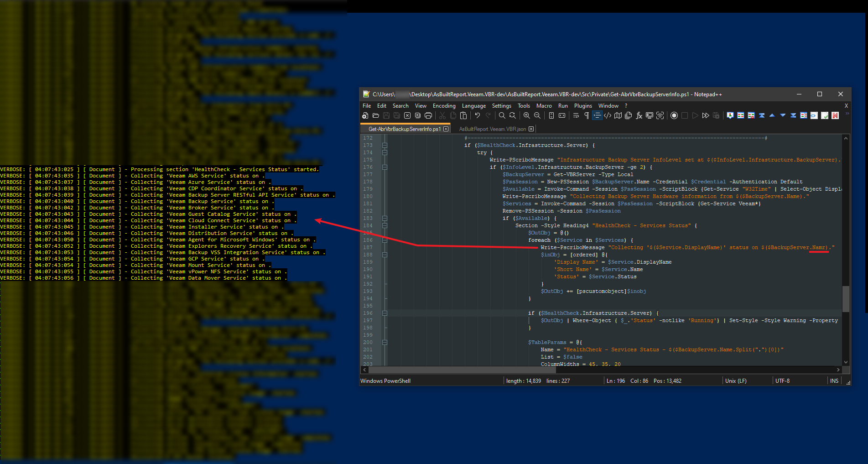The height and width of the screenshot is (464, 868).
Task: Undo the last edit
Action: [x=477, y=115]
